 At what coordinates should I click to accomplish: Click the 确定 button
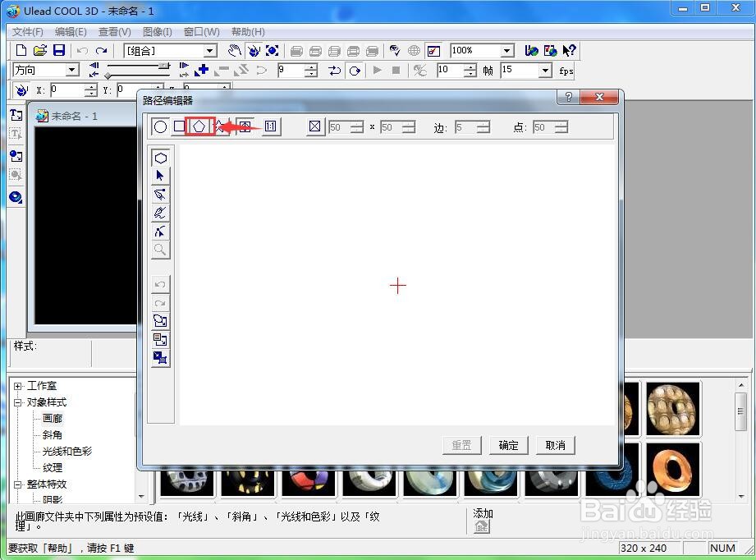click(509, 445)
